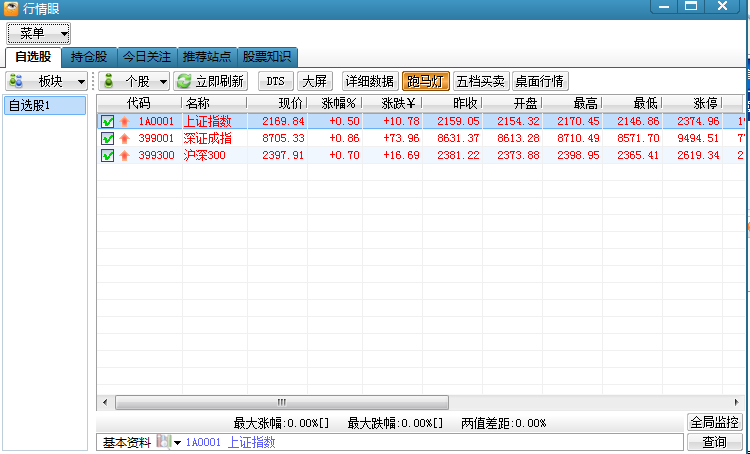The image size is (750, 454).
Task: Maximize the 行情眼 window
Action: pos(691,6)
